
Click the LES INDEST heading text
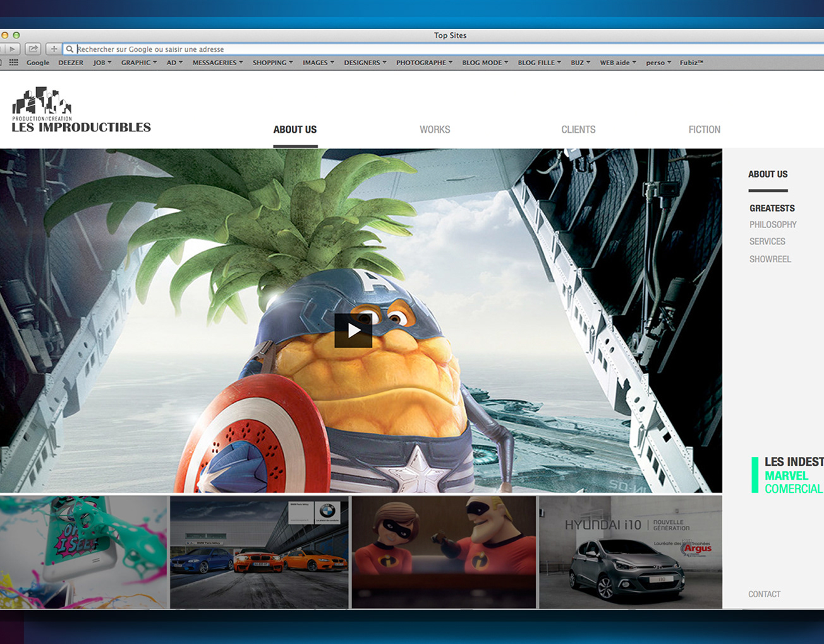pyautogui.click(x=794, y=462)
